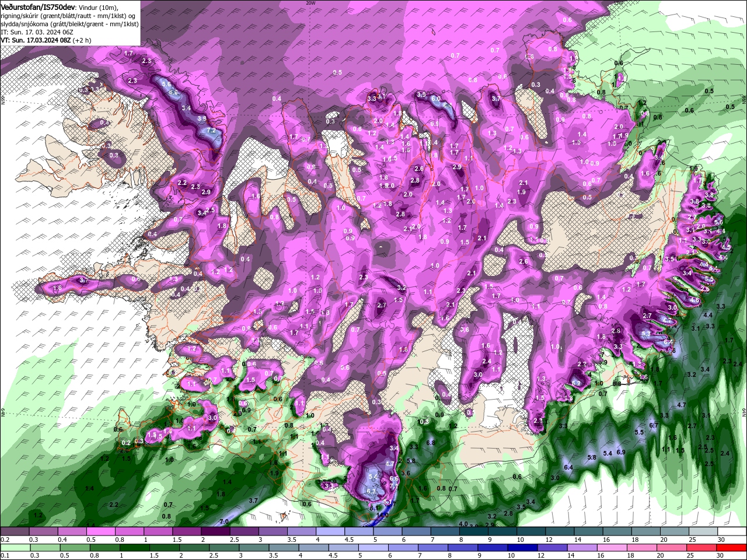
Task: Click the 20W longitude label at top
Action: 311,3
